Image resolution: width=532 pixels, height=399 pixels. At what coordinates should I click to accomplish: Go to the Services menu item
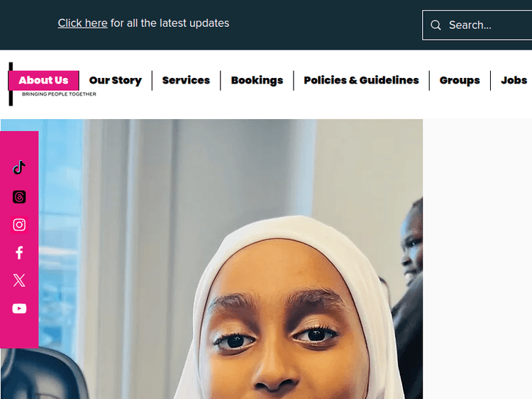pos(186,80)
